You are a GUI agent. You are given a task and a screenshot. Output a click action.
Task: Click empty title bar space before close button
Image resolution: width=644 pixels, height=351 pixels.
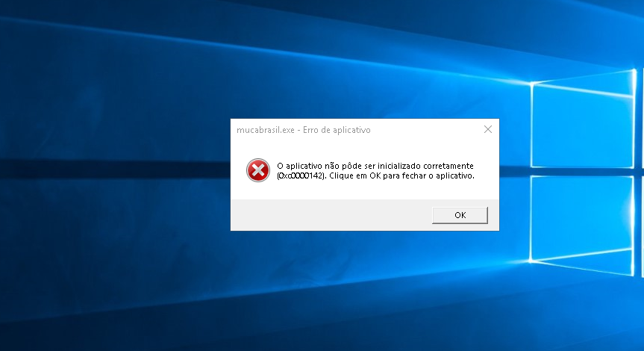pos(425,130)
